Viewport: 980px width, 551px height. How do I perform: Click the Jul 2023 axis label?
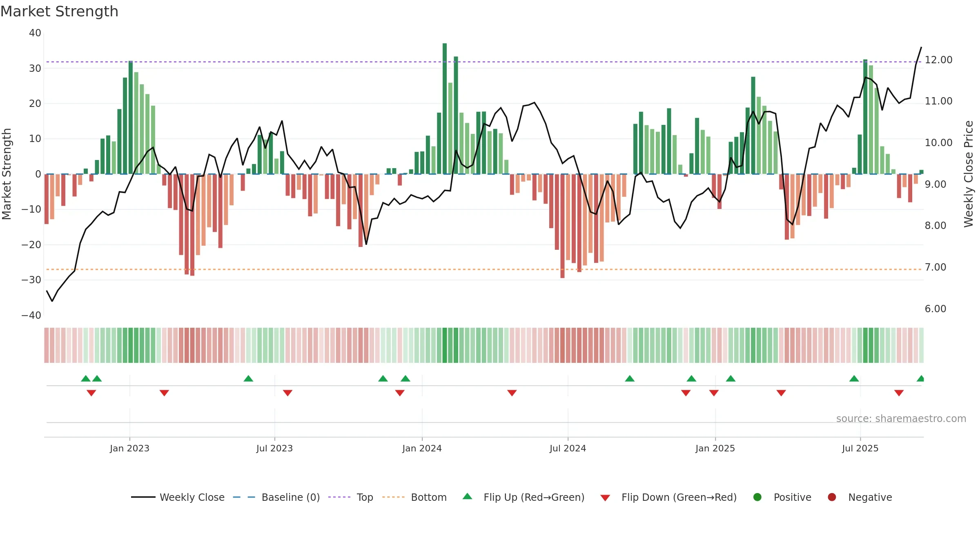[274, 448]
